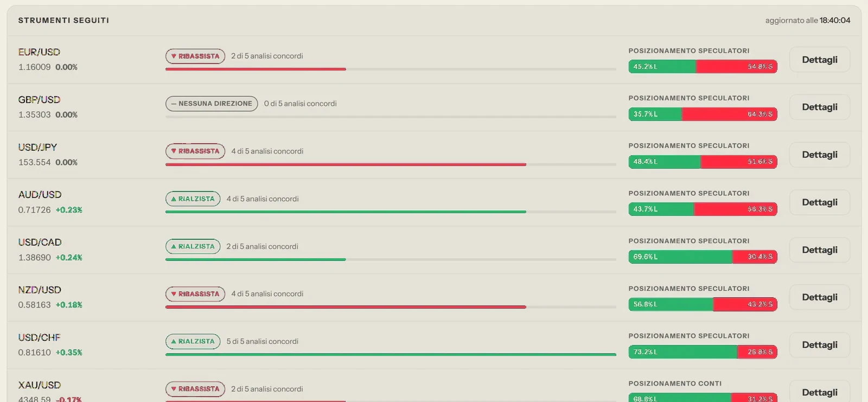Click '0 di 5 analisi concordi' for GBP/USD

coord(301,104)
